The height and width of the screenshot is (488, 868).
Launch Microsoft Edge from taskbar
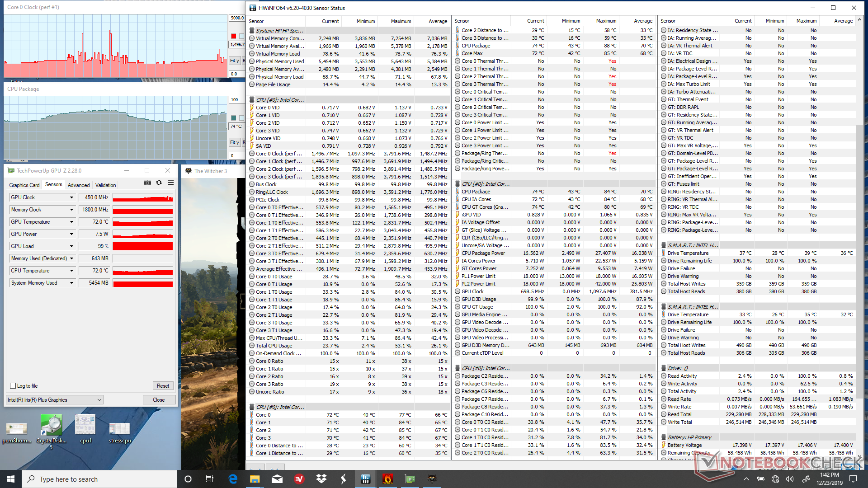233,479
